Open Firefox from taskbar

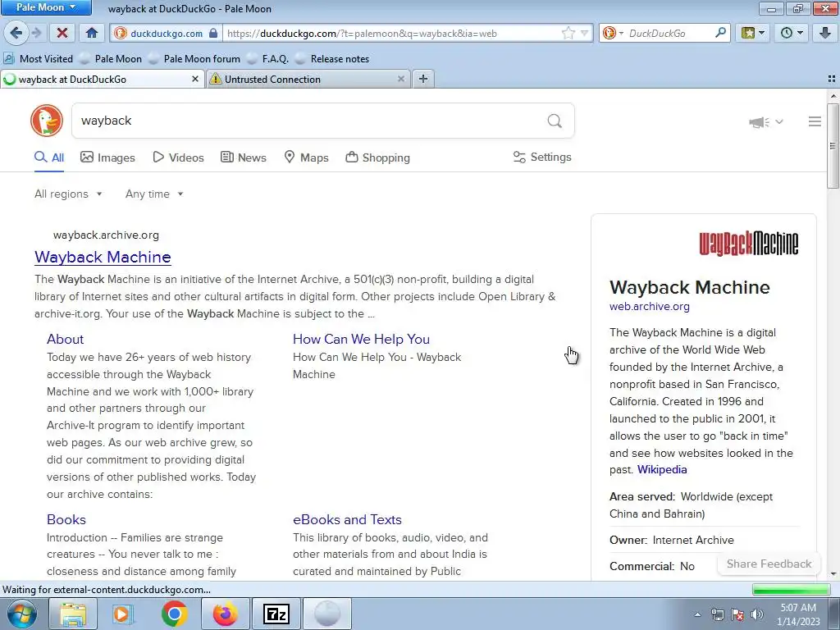pyautogui.click(x=225, y=614)
